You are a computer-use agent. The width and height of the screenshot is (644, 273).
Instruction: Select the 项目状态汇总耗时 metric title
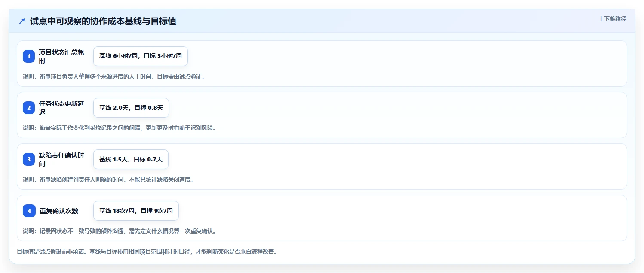point(61,56)
